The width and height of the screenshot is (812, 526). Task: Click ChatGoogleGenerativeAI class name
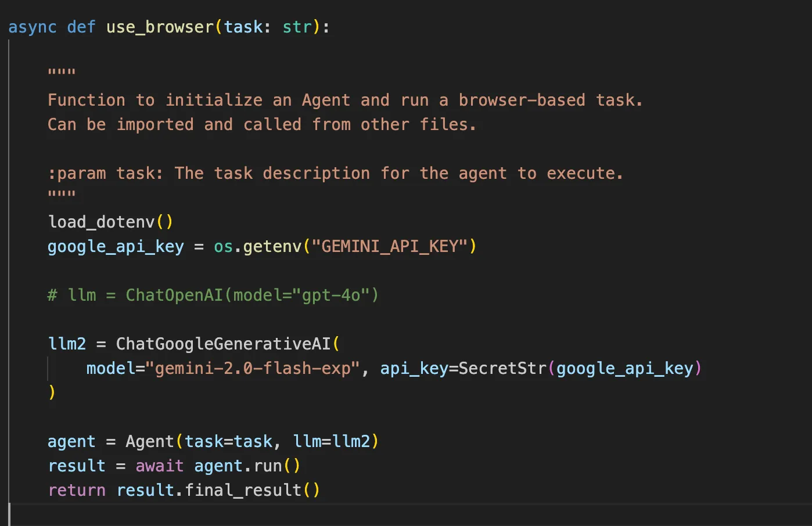click(223, 344)
